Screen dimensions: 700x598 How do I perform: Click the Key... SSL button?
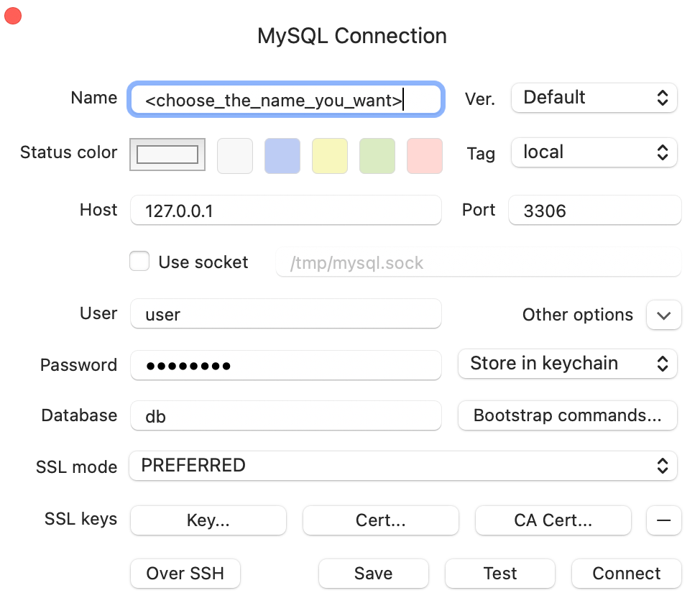pos(208,520)
